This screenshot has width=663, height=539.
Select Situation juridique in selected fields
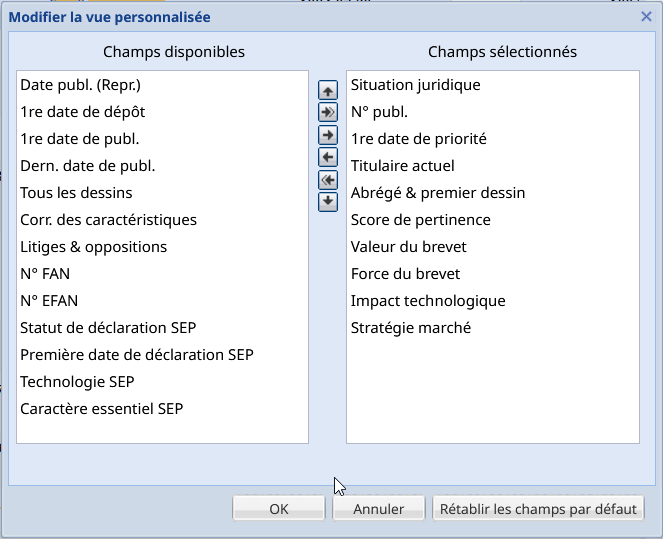click(x=415, y=85)
